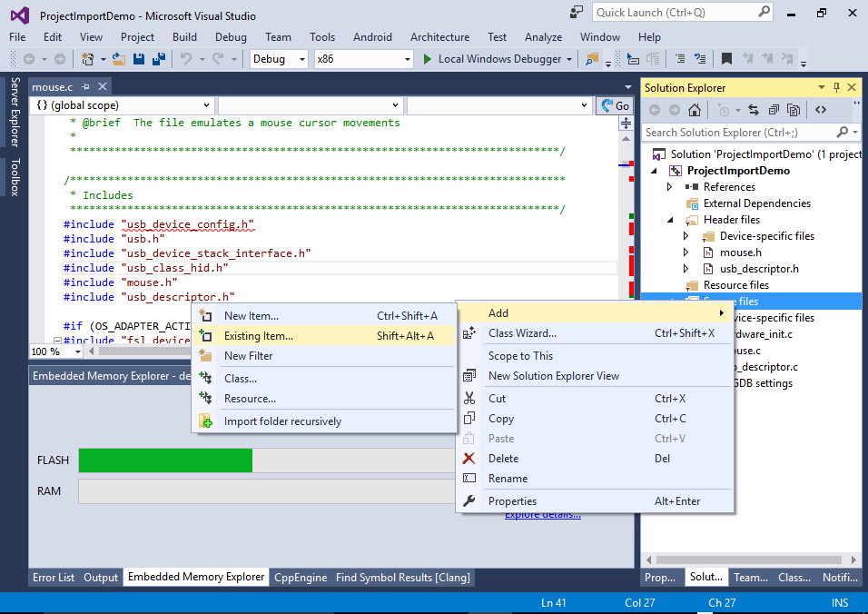Choose Existing Item... from the Add submenu
868x614 pixels.
pos(259,336)
